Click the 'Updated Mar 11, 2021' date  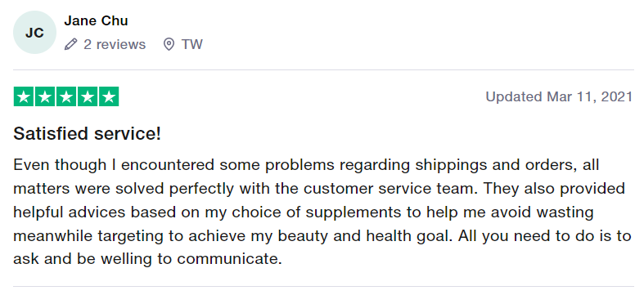pos(559,96)
